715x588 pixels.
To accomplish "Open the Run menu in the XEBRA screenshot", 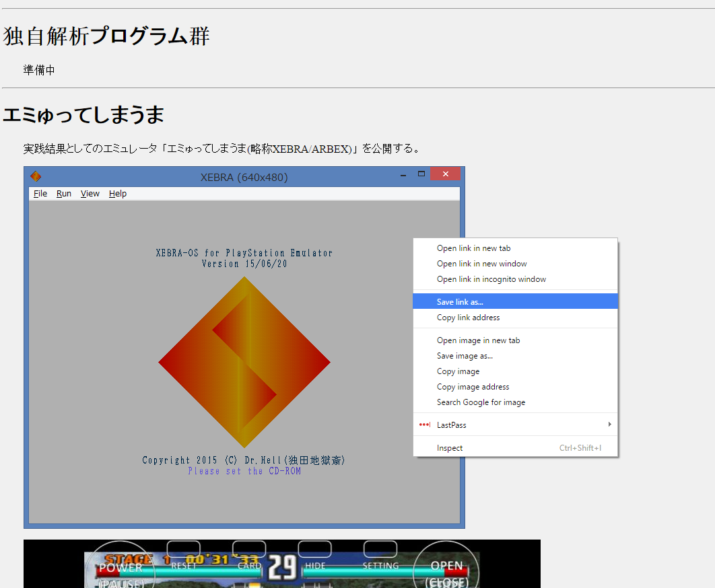I will point(64,193).
